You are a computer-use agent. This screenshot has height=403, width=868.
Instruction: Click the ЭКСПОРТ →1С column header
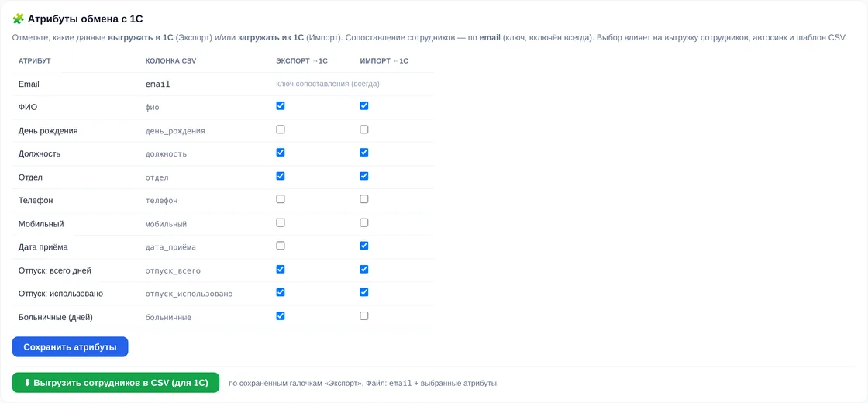tap(301, 61)
